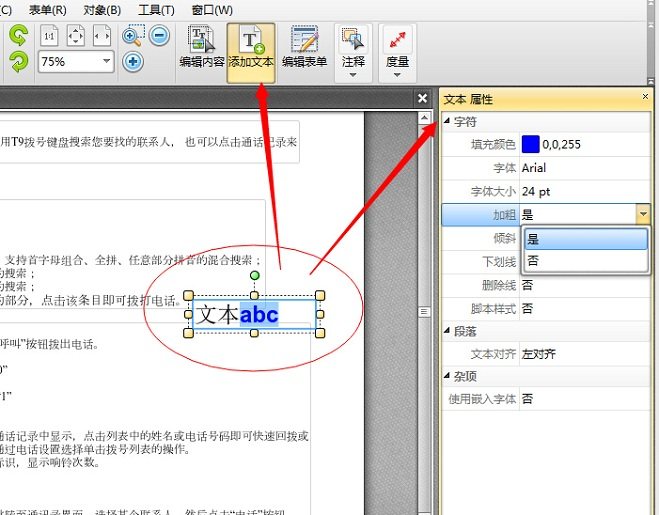Click the 文本 characters in text box
This screenshot has width=659, height=515.
click(217, 314)
